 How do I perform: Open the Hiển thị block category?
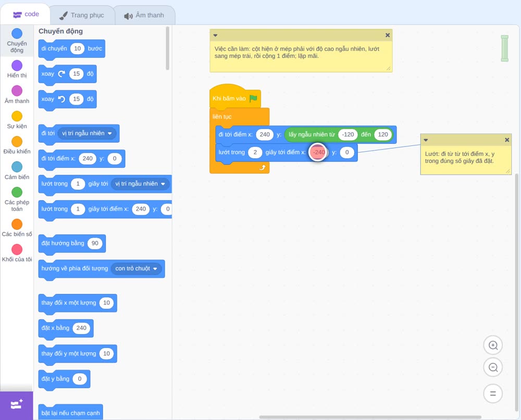coord(17,66)
